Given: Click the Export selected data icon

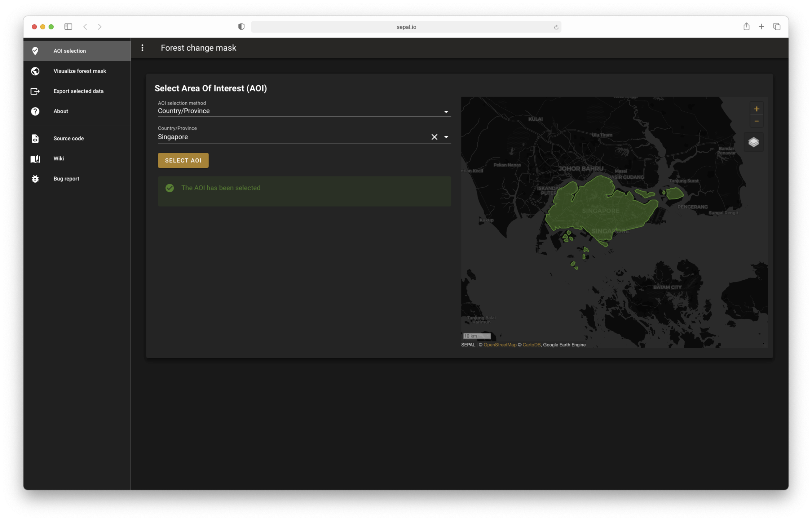Looking at the screenshot, I should coord(35,91).
